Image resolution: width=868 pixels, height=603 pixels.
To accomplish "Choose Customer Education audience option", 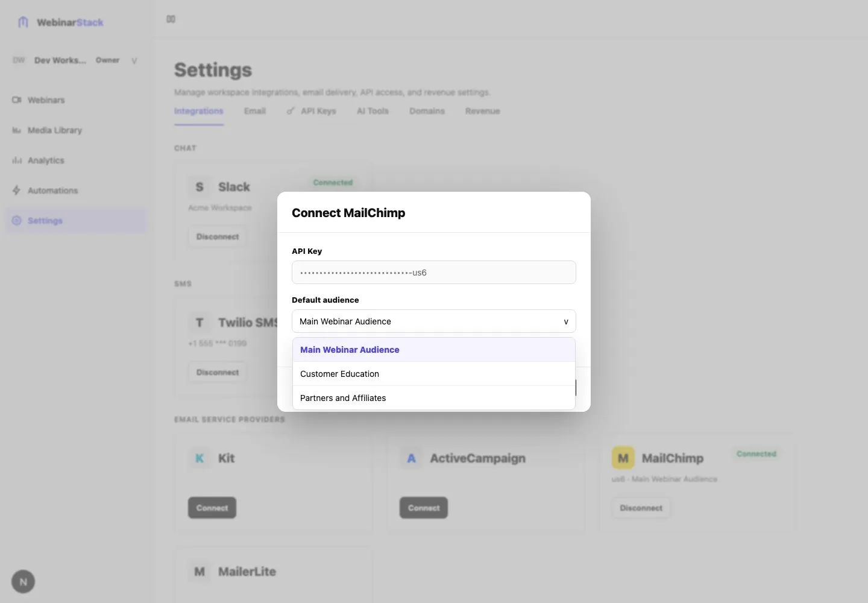I will (433, 374).
